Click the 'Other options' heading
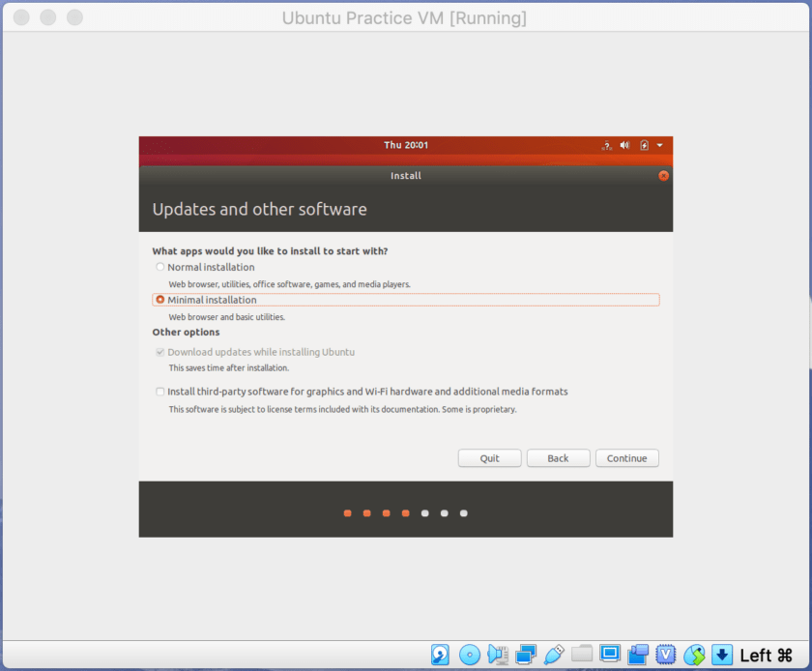The width and height of the screenshot is (812, 671). point(186,333)
